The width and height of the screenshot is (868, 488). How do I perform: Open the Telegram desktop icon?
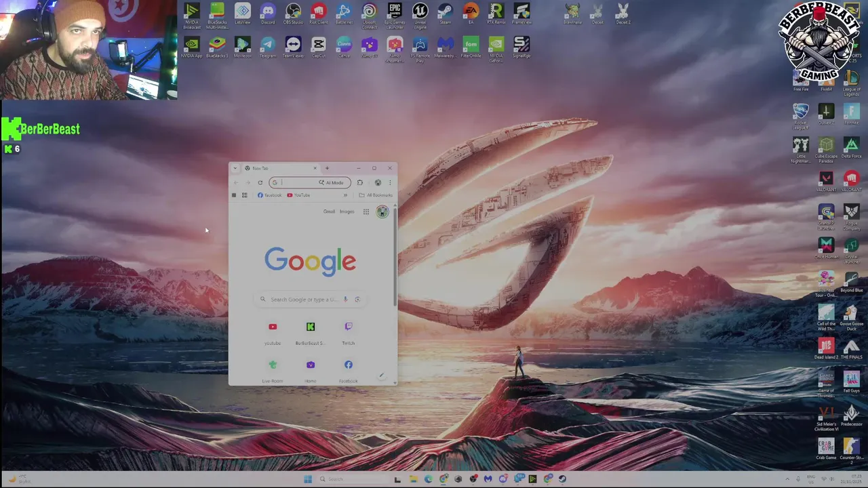[x=268, y=47]
